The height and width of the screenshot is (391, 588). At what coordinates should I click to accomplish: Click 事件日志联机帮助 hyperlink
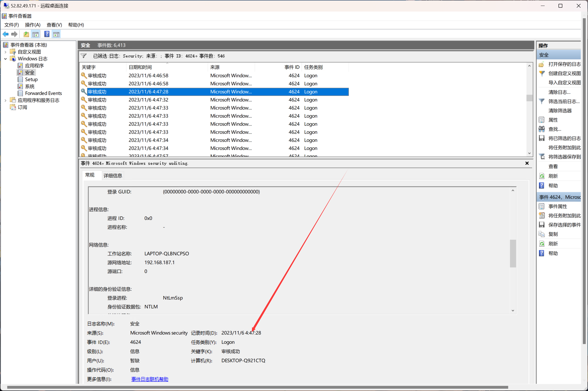click(x=150, y=379)
